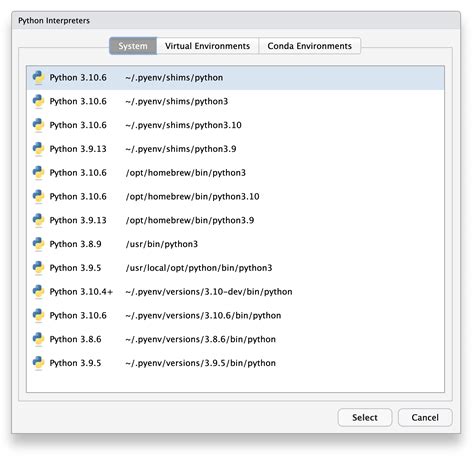This screenshot has width=474, height=458.
Task: Open the Conda Environments tab
Action: [309, 46]
